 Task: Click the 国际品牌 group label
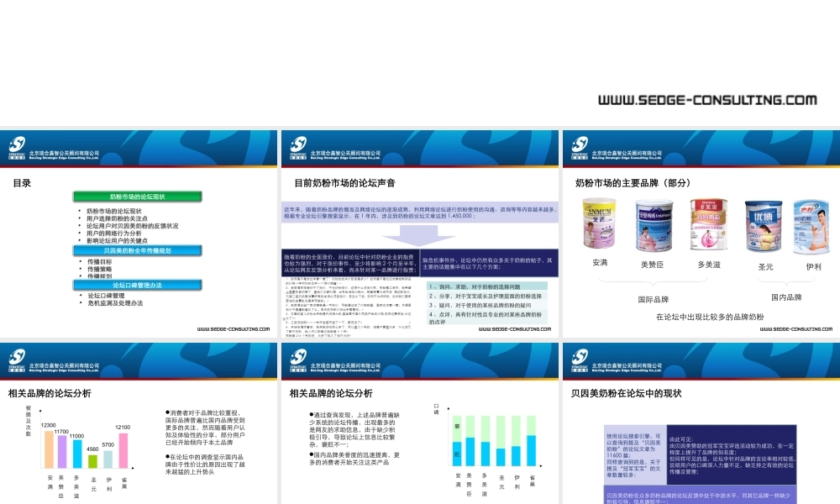point(653,300)
